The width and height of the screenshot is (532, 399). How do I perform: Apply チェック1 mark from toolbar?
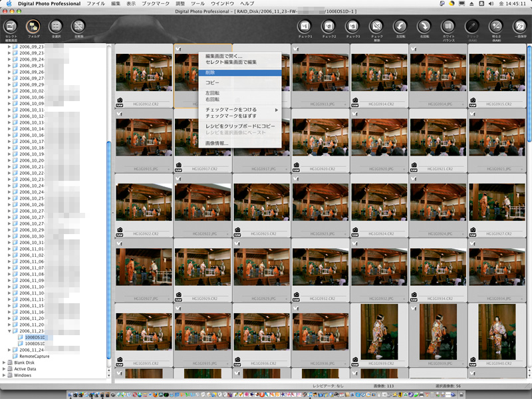[x=305, y=27]
